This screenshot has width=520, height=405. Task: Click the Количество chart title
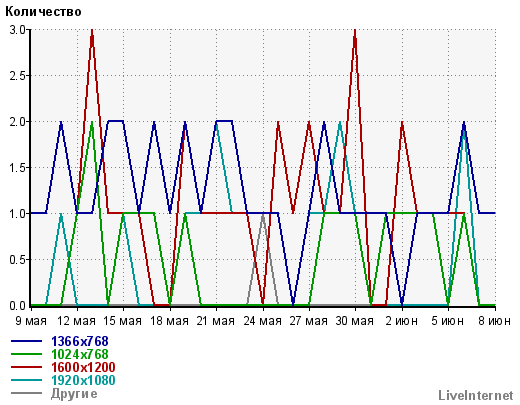[43, 12]
